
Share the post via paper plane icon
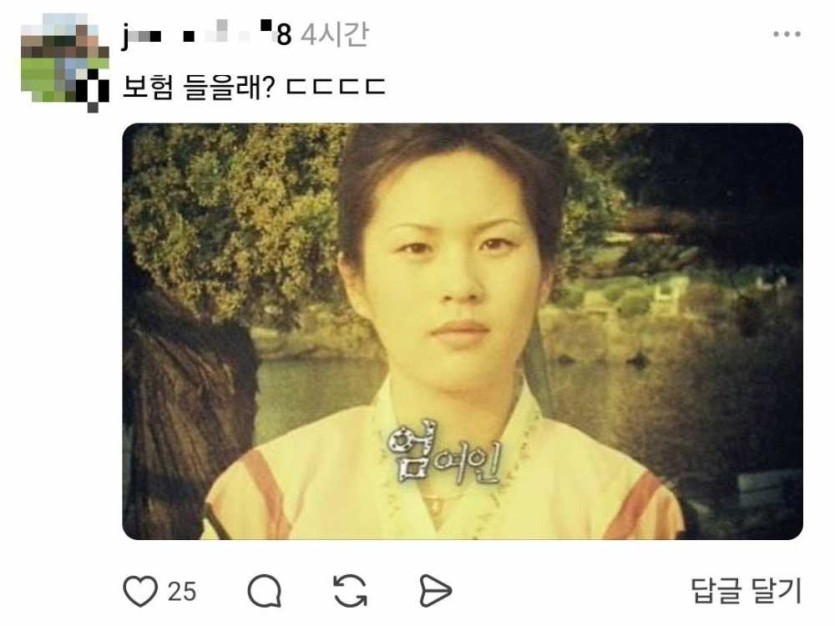tap(436, 591)
